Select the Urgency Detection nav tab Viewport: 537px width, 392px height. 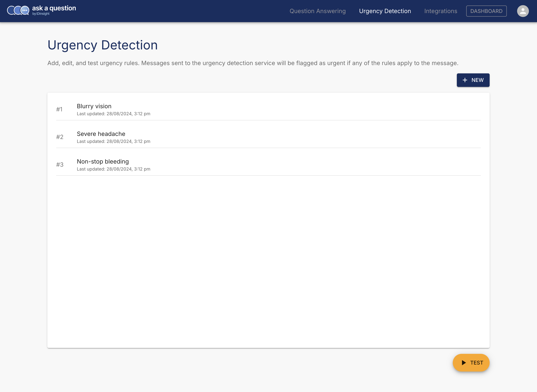385,11
